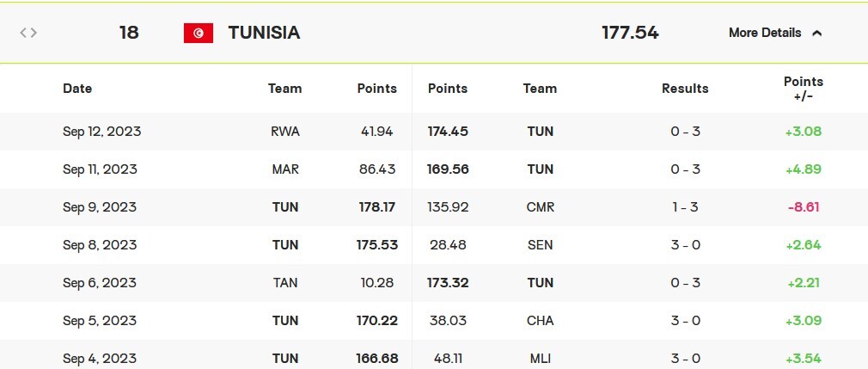Click the 1 - 3 result versus CMR

[685, 207]
